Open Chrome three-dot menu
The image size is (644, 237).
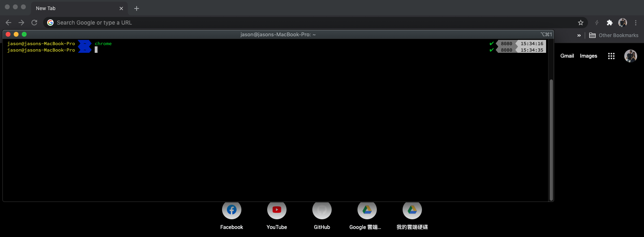coord(636,23)
